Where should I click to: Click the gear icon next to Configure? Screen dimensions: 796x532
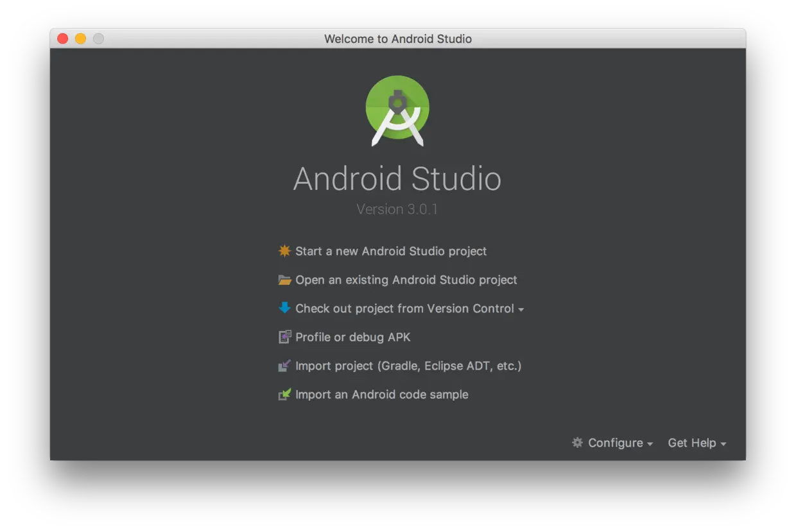[x=576, y=443]
